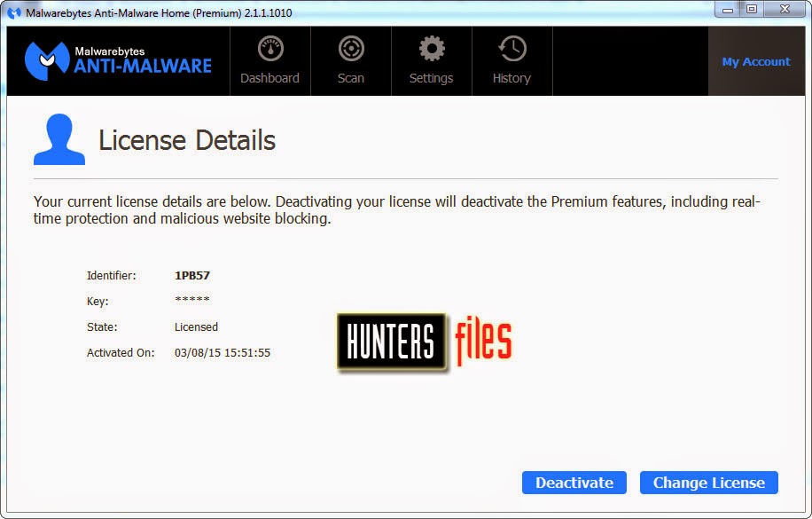Minimize the Malwarebytes window

point(728,10)
